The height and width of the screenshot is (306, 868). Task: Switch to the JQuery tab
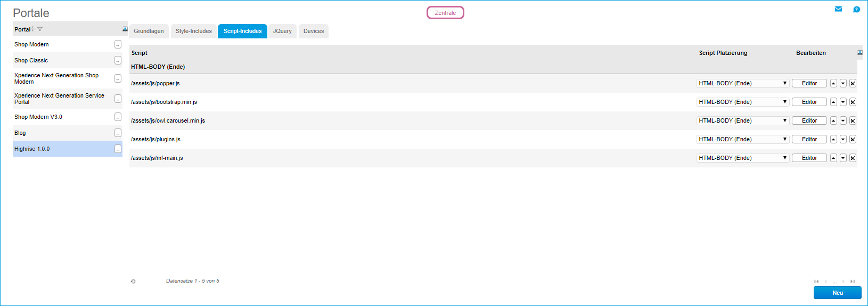(x=282, y=31)
